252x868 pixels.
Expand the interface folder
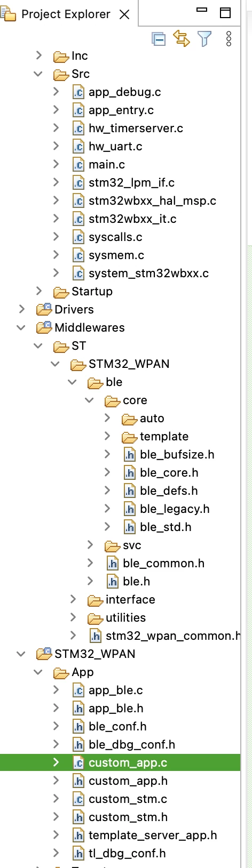pos(73,599)
